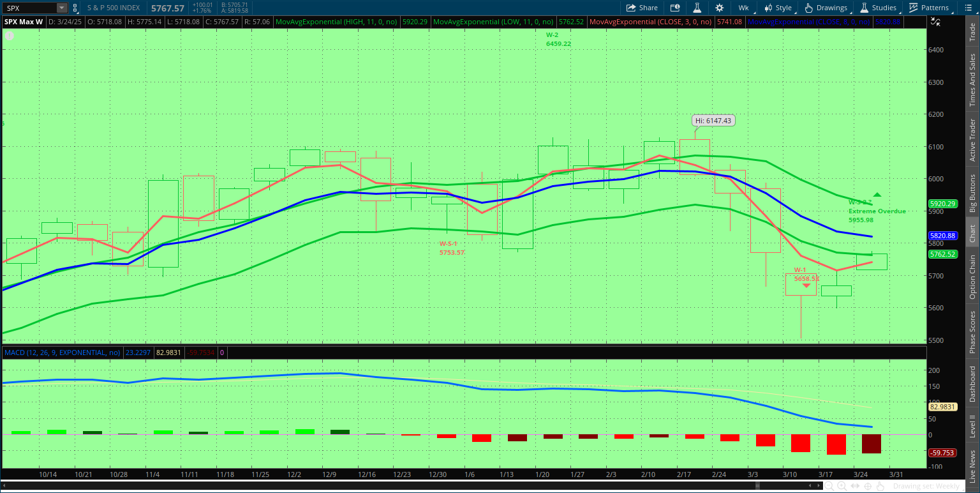The width and height of the screenshot is (980, 493).
Task: Click the W-S-1 5753.57 chart label
Action: pos(452,248)
